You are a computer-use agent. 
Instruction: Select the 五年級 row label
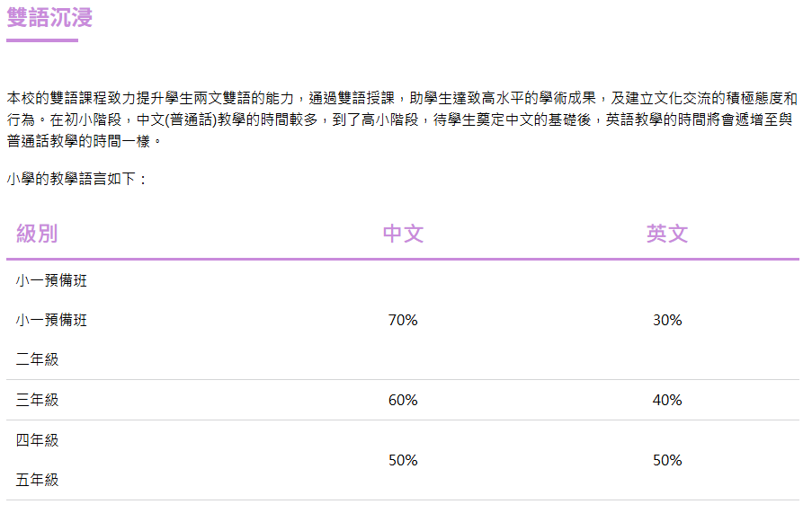click(x=37, y=480)
